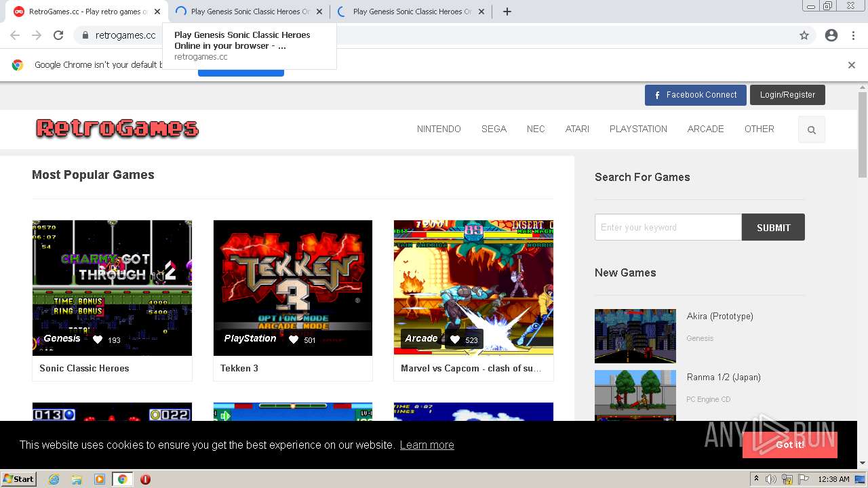Click the Facebook Connect button
The image size is (868, 488).
pyautogui.click(x=695, y=95)
